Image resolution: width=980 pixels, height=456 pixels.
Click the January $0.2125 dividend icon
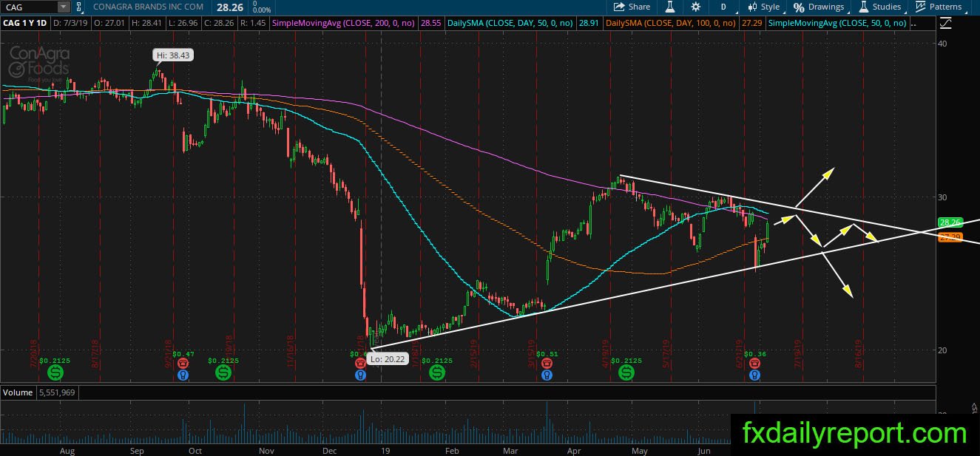pyautogui.click(x=437, y=373)
